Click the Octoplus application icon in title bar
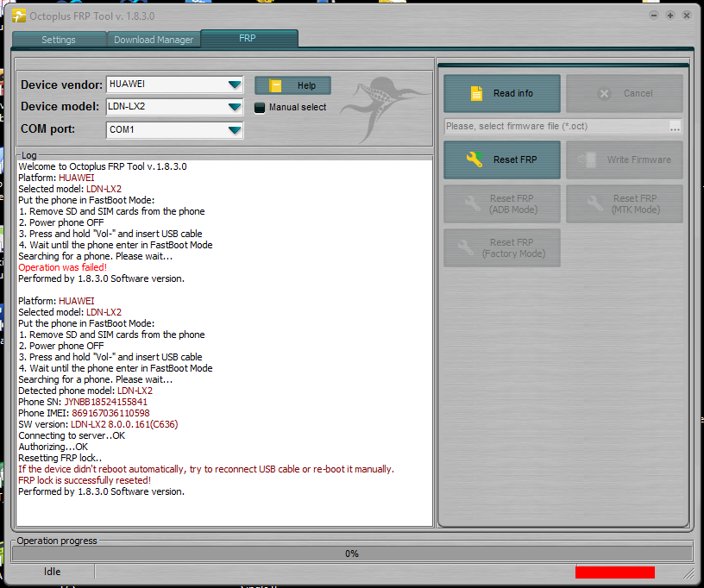This screenshot has width=704, height=588. pos(19,16)
